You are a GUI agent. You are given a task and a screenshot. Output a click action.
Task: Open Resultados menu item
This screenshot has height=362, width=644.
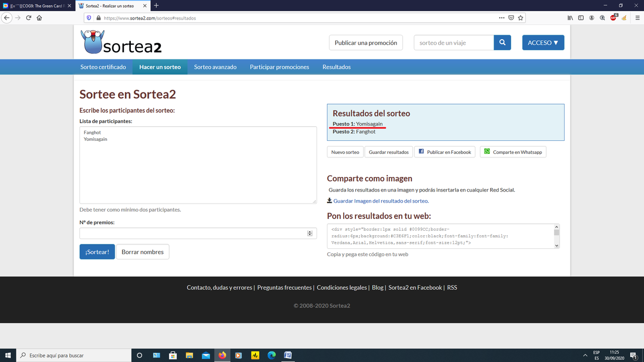337,67
